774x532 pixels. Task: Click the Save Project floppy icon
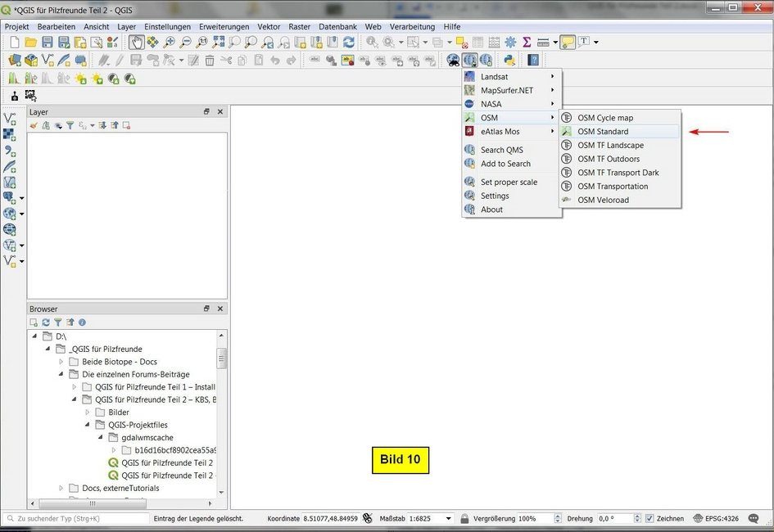(48, 42)
